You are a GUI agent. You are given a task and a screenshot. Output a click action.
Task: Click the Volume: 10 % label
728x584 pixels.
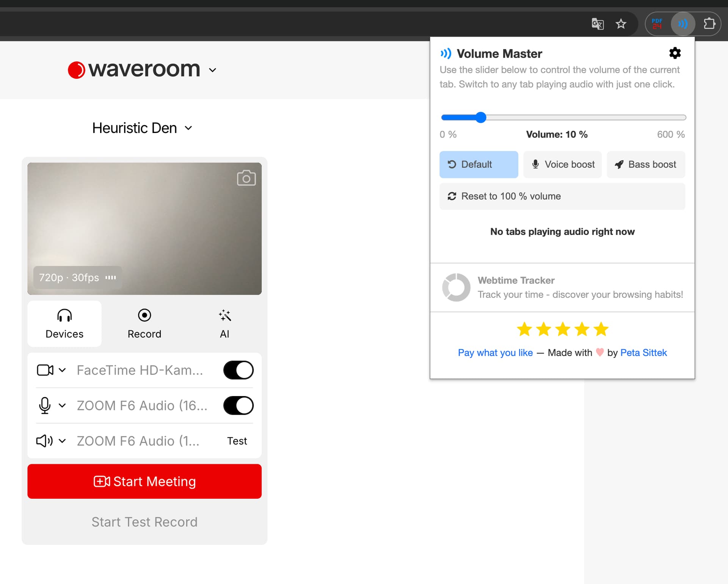click(x=557, y=135)
